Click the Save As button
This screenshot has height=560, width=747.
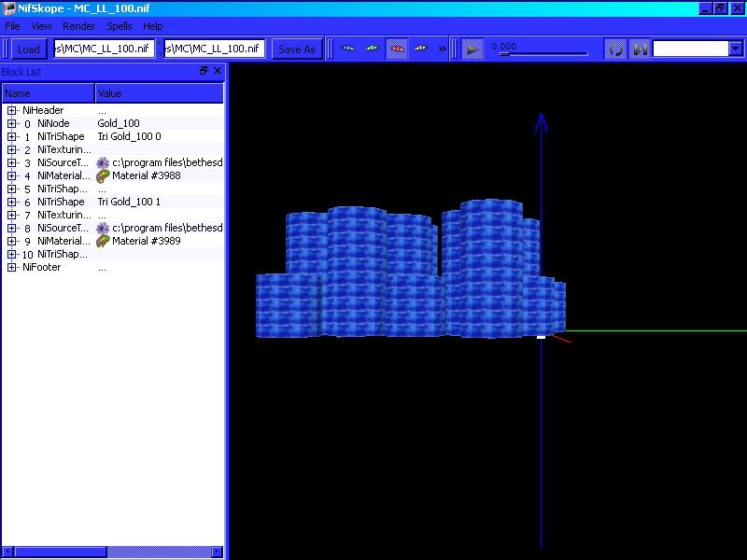click(297, 49)
